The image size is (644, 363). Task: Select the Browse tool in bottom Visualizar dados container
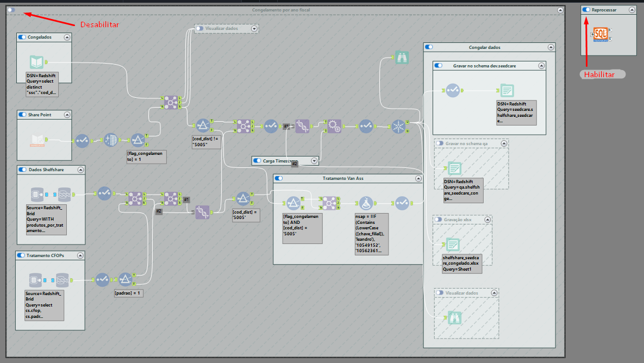[x=454, y=317]
